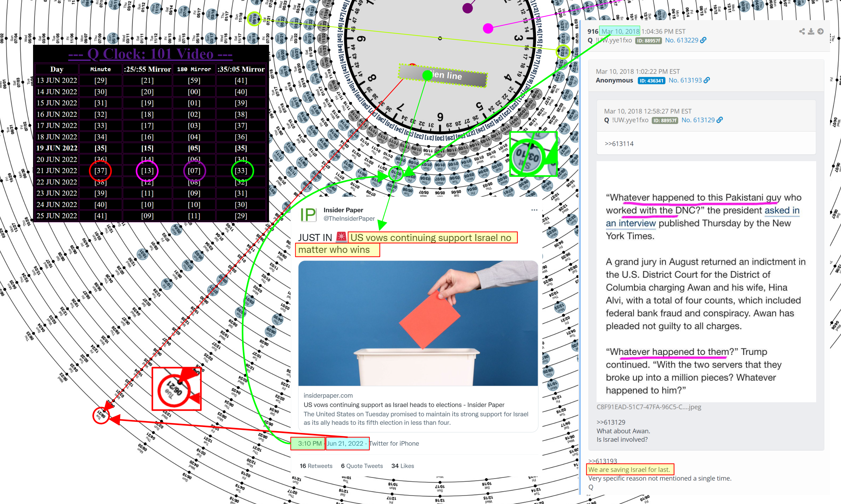Click the @TheInsiderPaper handle
Image resolution: width=841 pixels, height=504 pixels.
click(x=349, y=218)
